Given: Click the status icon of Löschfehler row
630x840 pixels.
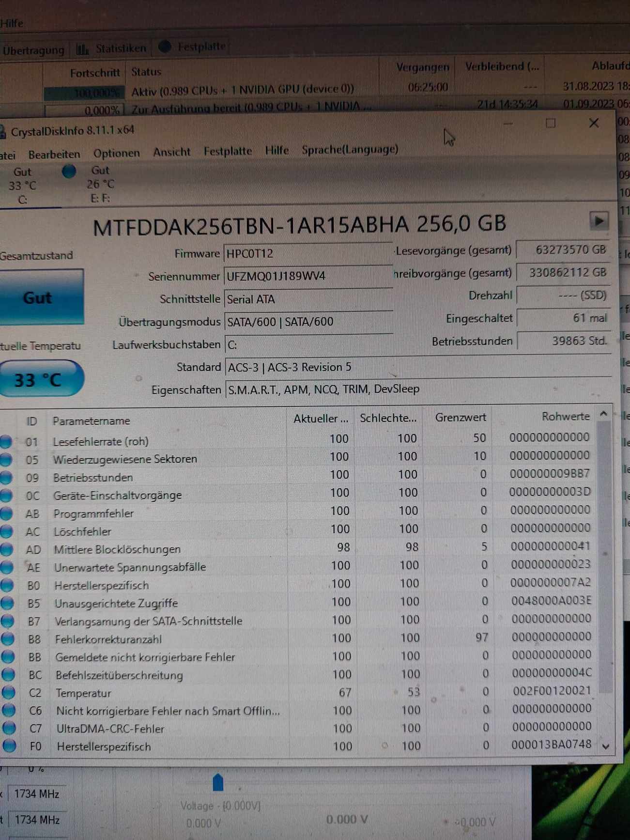Looking at the screenshot, I should [x=6, y=532].
